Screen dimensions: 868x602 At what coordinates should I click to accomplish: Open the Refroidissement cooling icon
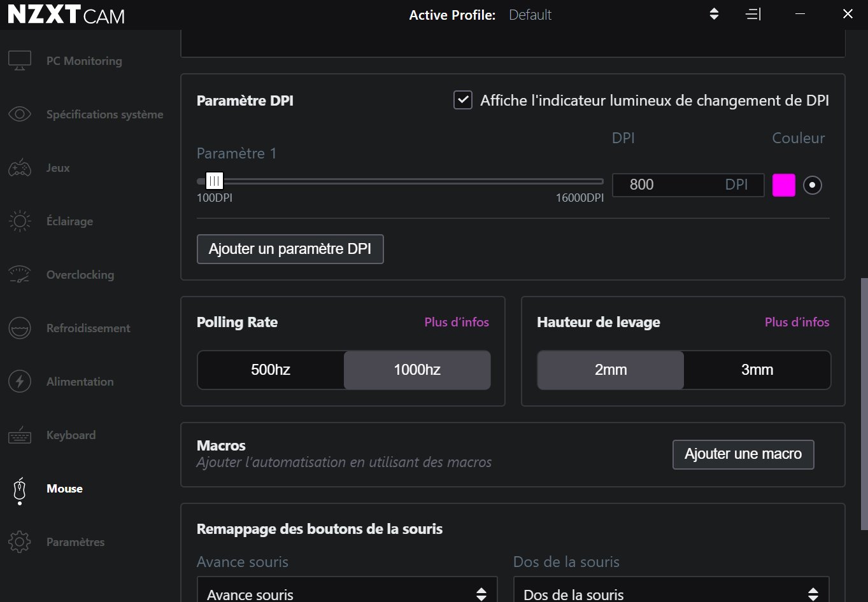point(20,328)
